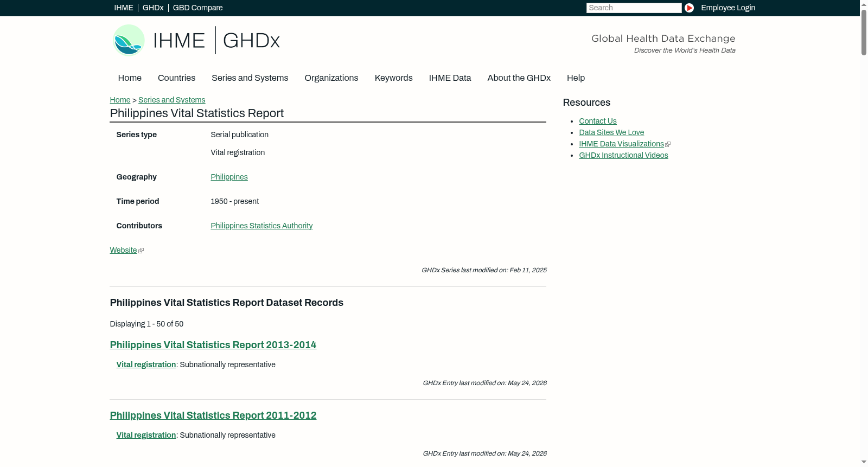The width and height of the screenshot is (868, 467).
Task: Click 'Resources' sidebar heading
Action: pyautogui.click(x=586, y=103)
